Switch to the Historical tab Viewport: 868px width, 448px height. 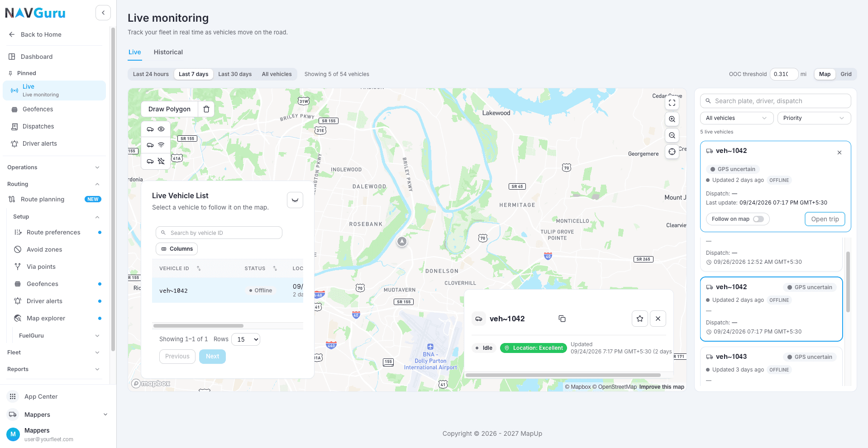click(x=168, y=52)
